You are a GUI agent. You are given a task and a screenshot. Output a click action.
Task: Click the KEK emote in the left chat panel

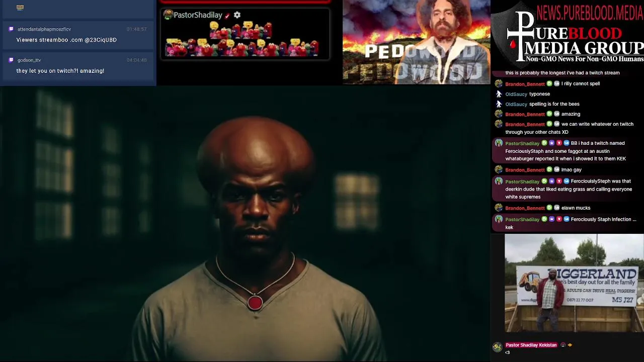[x=20, y=8]
